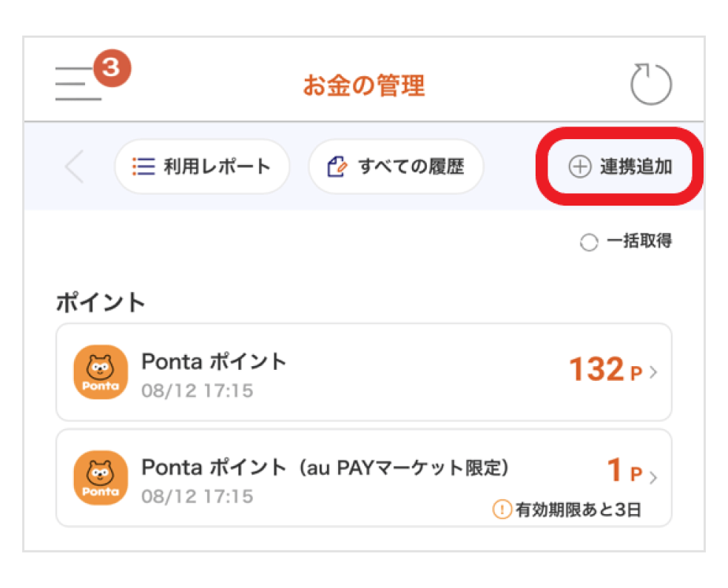Click the plus icon beside 連携追加
This screenshot has width=728, height=588.
pyautogui.click(x=579, y=167)
